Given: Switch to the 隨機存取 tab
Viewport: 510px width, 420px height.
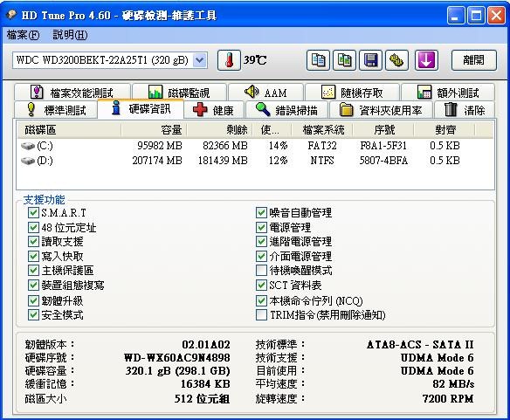Looking at the screenshot, I should (352, 93).
